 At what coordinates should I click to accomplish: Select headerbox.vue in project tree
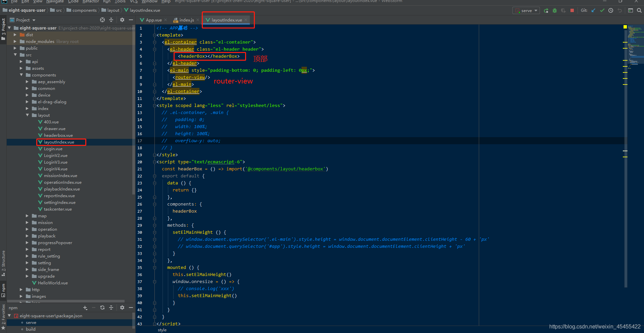click(x=58, y=135)
